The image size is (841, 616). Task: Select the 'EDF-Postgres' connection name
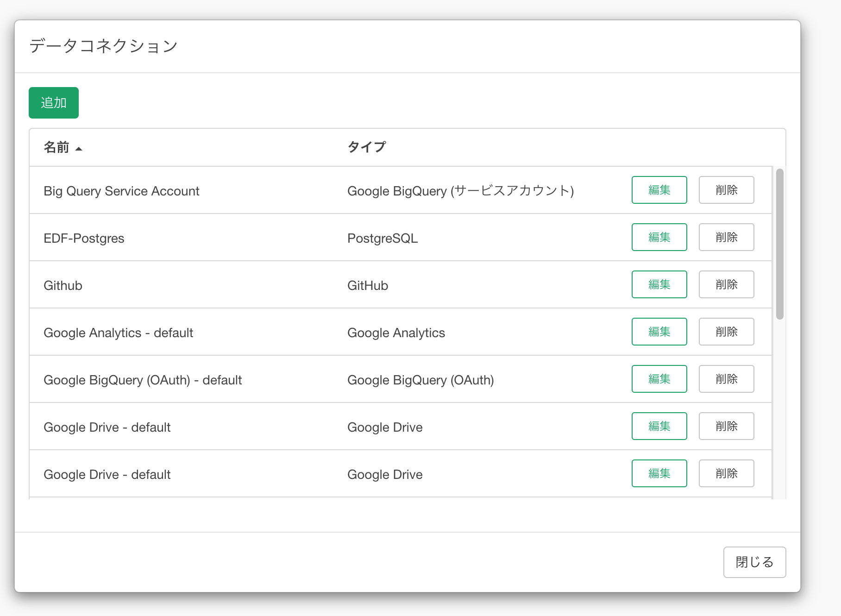[84, 238]
